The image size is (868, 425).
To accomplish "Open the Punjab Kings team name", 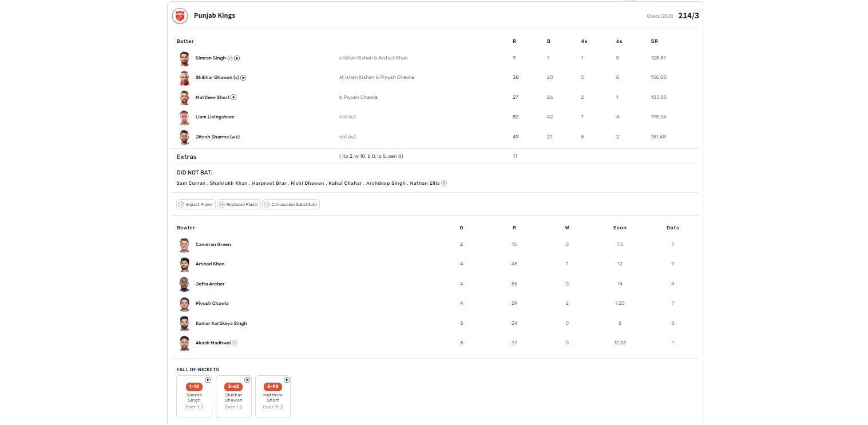I will [215, 15].
